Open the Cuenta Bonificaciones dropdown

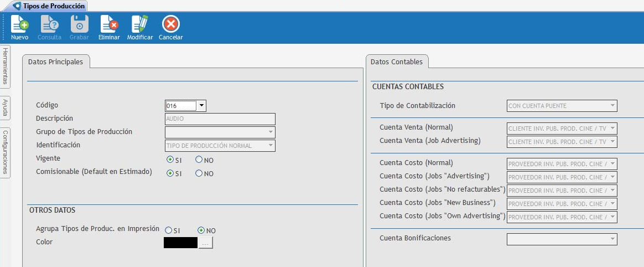[612, 239]
